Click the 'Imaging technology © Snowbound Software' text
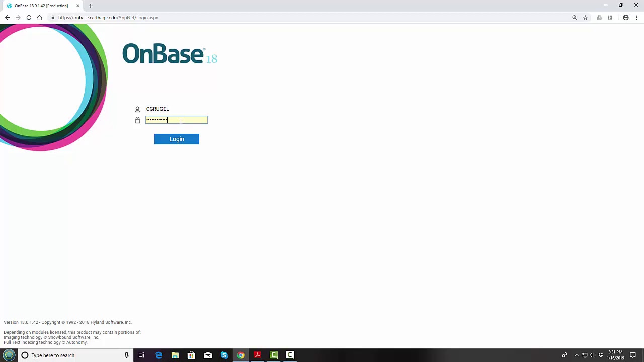644x362 pixels. point(51,337)
